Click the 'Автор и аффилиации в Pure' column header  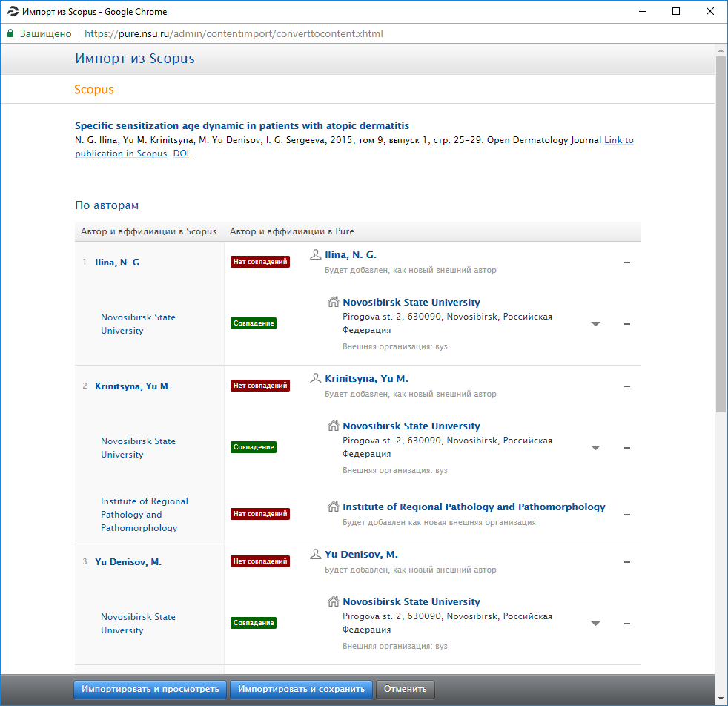pos(292,231)
